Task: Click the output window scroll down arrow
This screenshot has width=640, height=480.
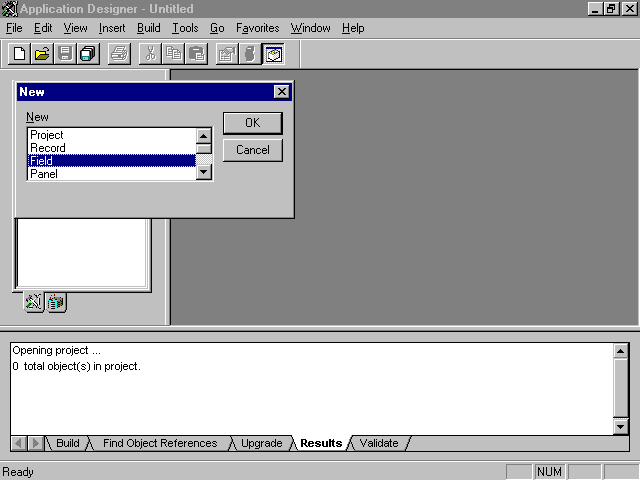Action: (x=620, y=427)
